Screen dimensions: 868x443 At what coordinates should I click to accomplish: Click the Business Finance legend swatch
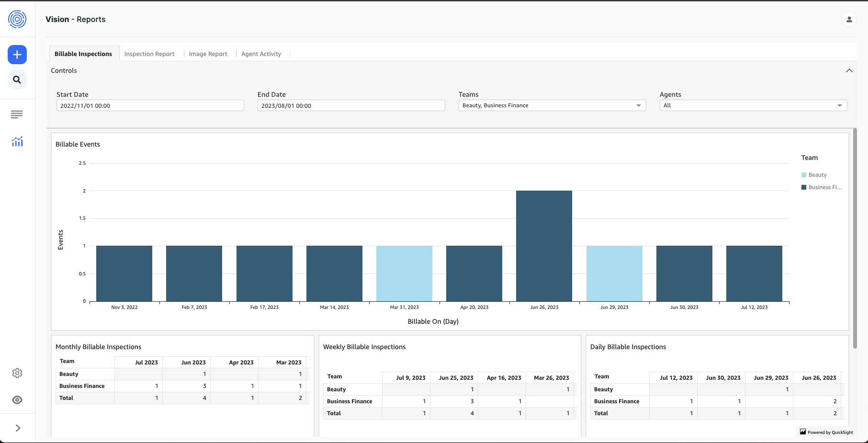[x=804, y=187]
